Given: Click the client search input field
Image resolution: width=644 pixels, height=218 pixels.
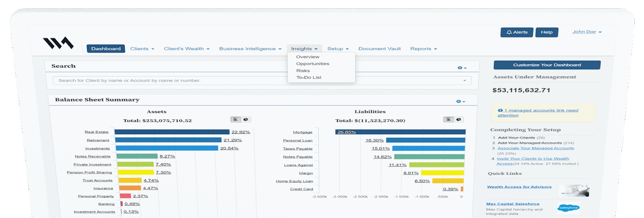Looking at the screenshot, I should coord(262,81).
